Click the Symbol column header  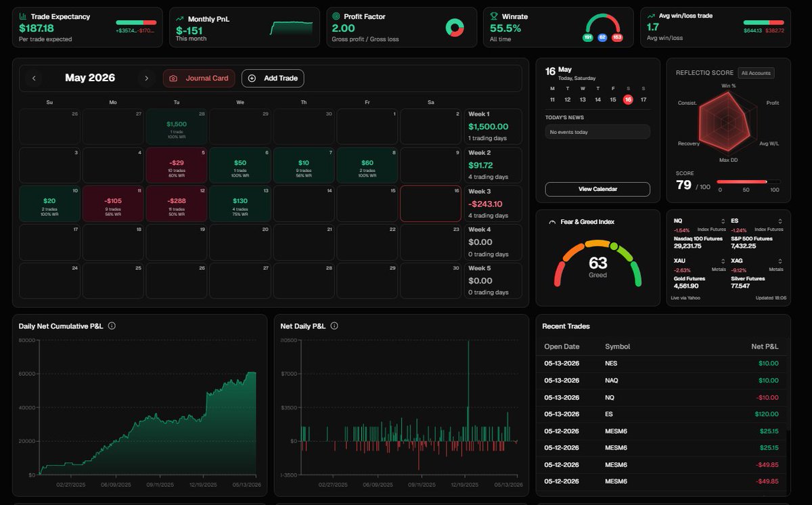617,347
